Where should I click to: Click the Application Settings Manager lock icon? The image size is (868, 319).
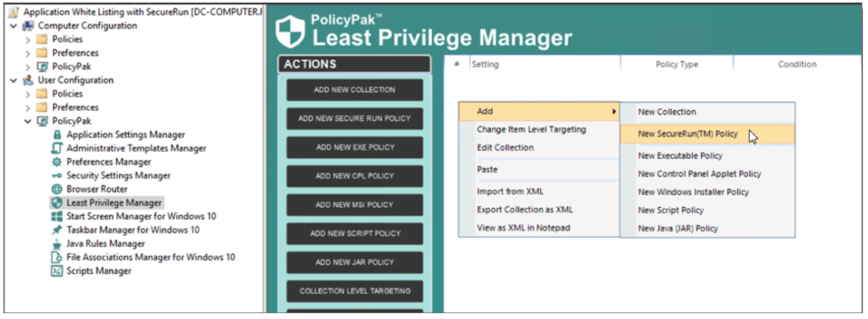[x=56, y=135]
